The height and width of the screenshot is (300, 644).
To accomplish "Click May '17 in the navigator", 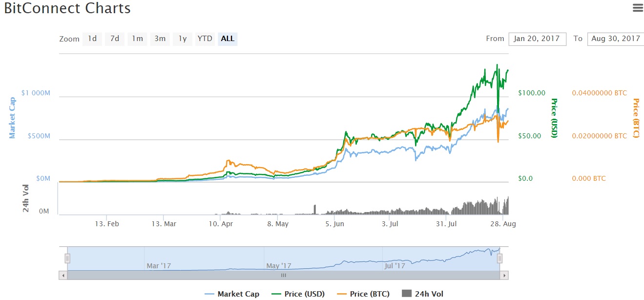I will point(279,266).
